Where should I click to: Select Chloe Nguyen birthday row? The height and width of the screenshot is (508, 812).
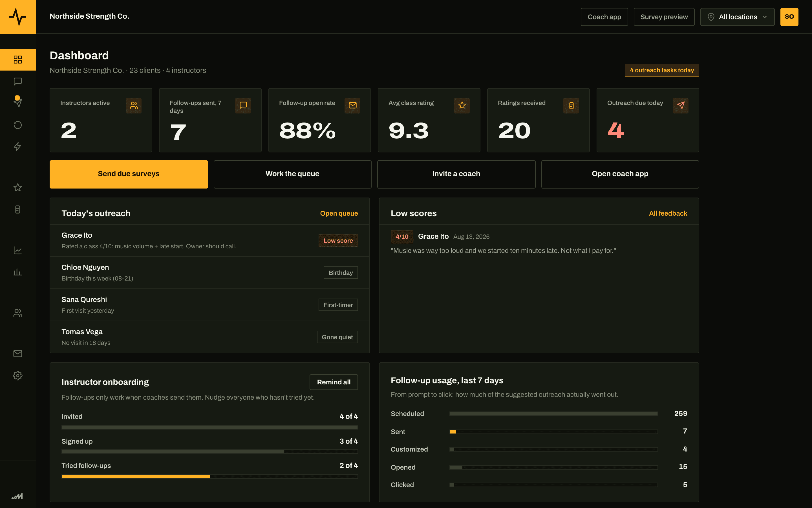pyautogui.click(x=210, y=272)
